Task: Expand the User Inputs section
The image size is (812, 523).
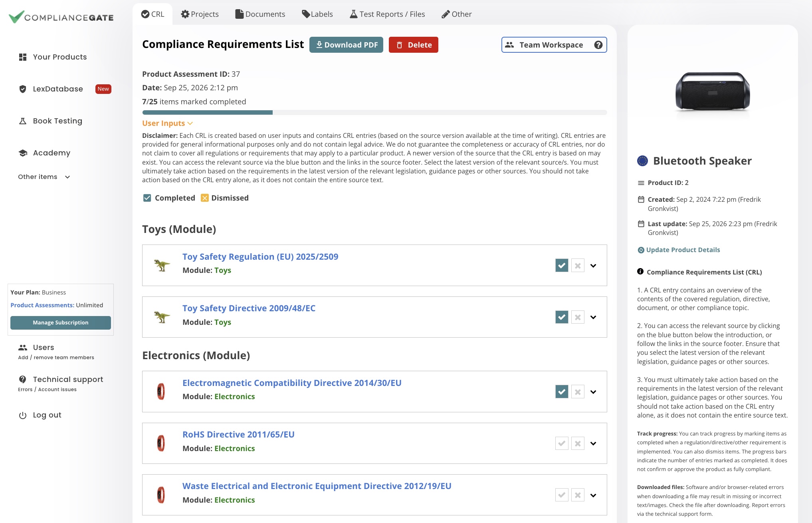Action: tap(167, 123)
